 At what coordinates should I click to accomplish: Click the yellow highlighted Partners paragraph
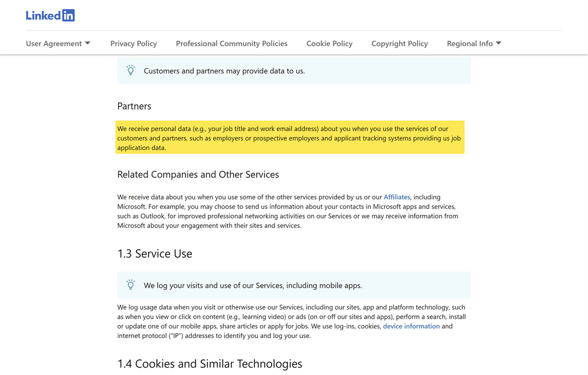[x=289, y=138]
